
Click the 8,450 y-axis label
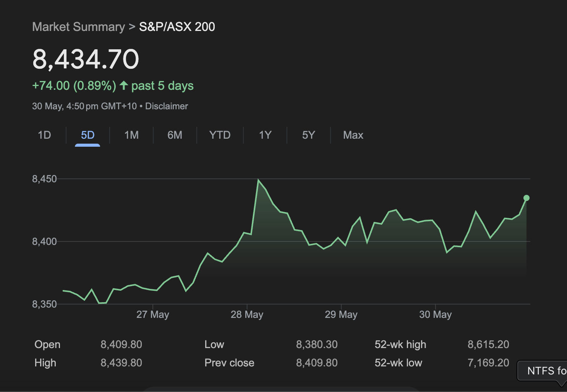coord(44,179)
